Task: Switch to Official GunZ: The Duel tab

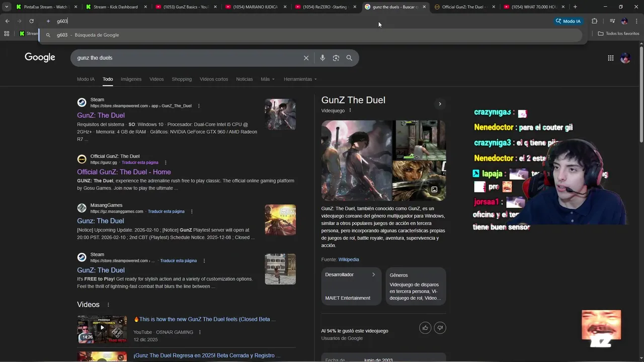Action: (465, 7)
